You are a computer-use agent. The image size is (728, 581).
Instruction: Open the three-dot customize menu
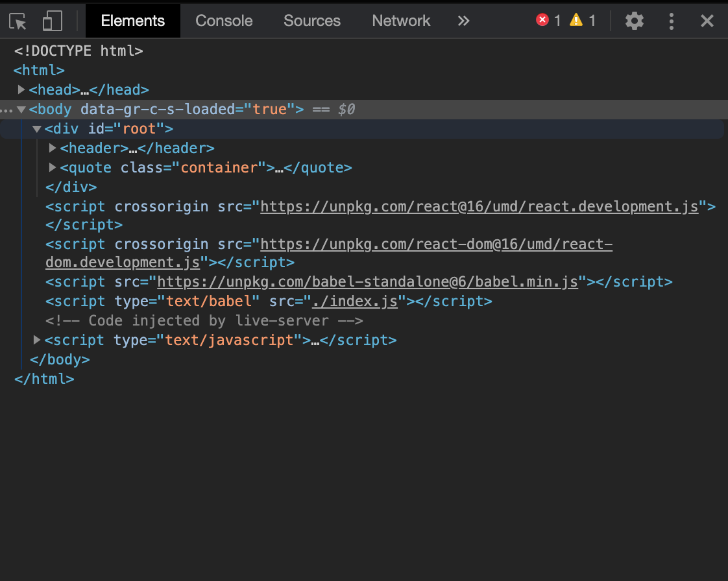[x=672, y=21]
